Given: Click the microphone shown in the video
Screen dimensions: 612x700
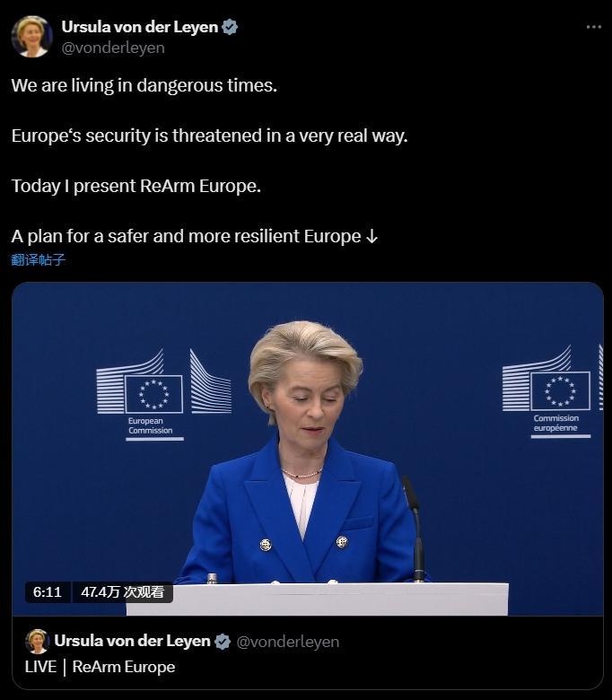Looking at the screenshot, I should coord(414,529).
